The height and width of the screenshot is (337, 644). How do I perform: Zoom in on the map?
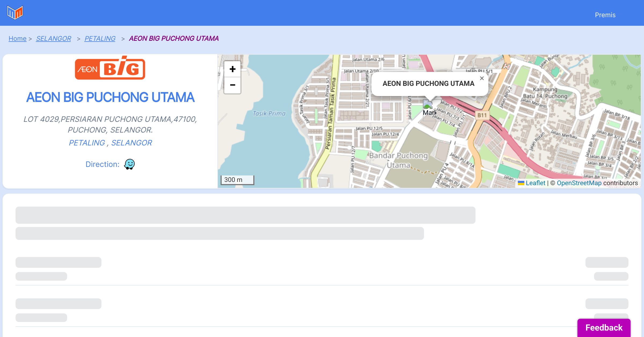[232, 69]
